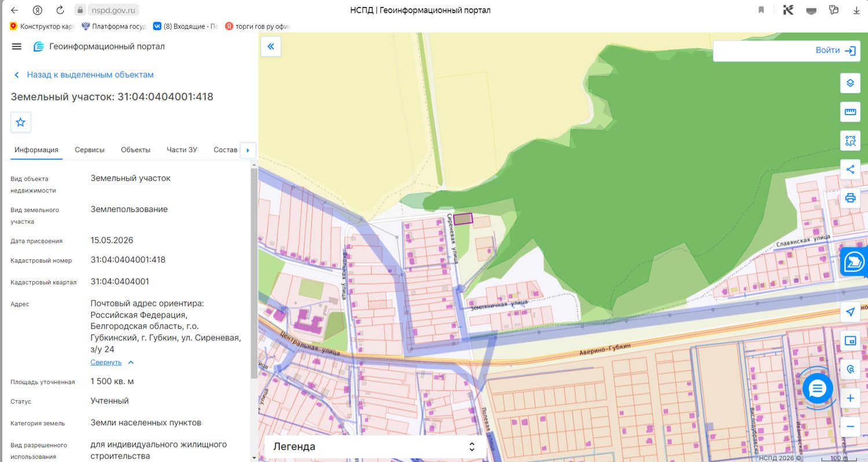Open the Конструктор карт bookmark
This screenshot has width=868, height=462.
42,26
